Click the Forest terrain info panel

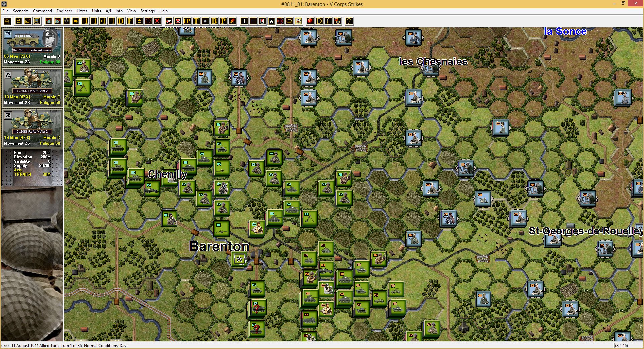[x=32, y=167]
